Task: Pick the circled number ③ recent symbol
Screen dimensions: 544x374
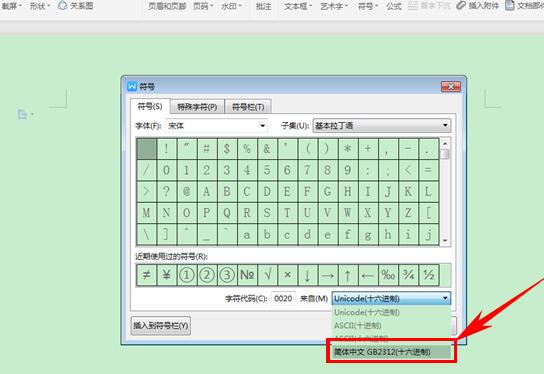Action: (227, 275)
